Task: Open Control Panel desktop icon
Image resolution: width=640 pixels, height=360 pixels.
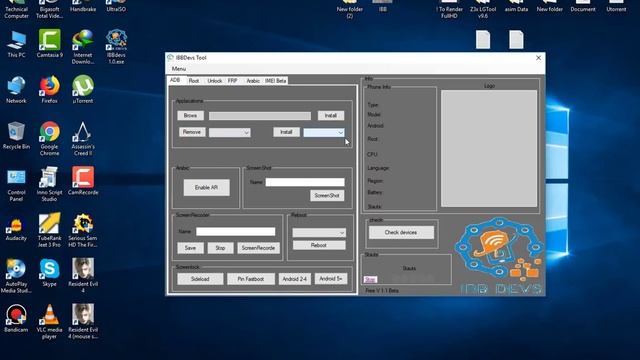Action: click(16, 184)
